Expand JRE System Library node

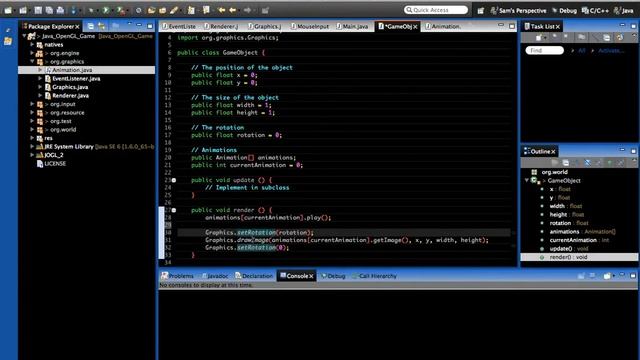point(32,147)
